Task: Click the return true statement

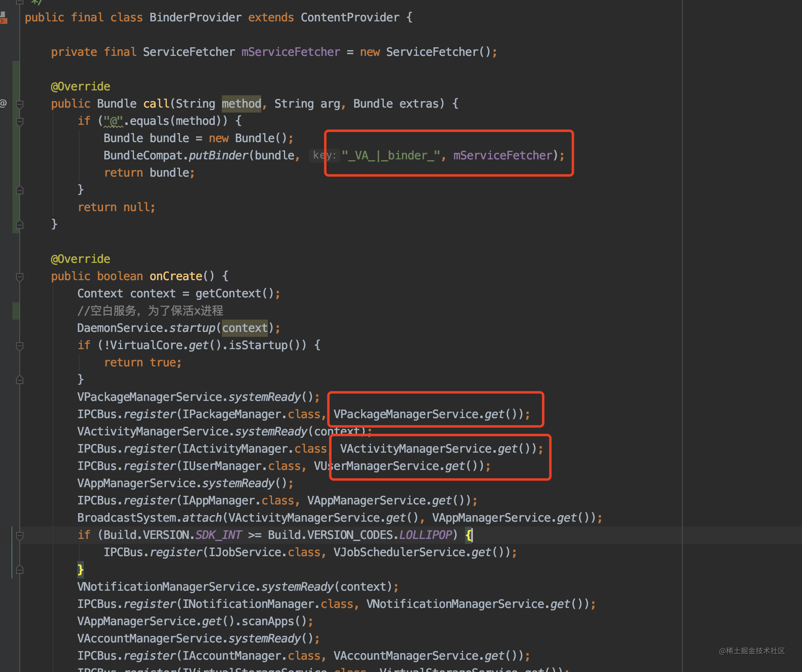Action: point(143,362)
